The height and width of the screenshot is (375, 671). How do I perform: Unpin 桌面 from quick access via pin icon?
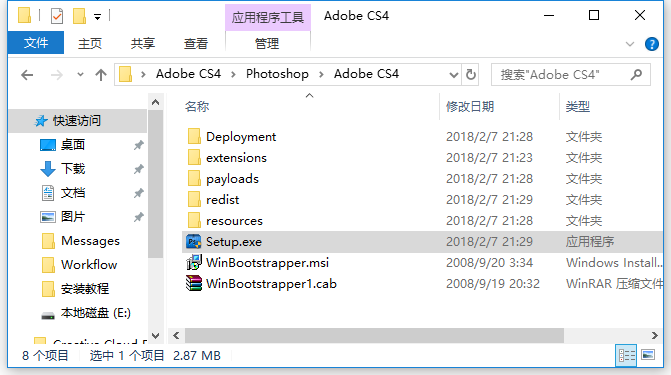click(x=138, y=145)
